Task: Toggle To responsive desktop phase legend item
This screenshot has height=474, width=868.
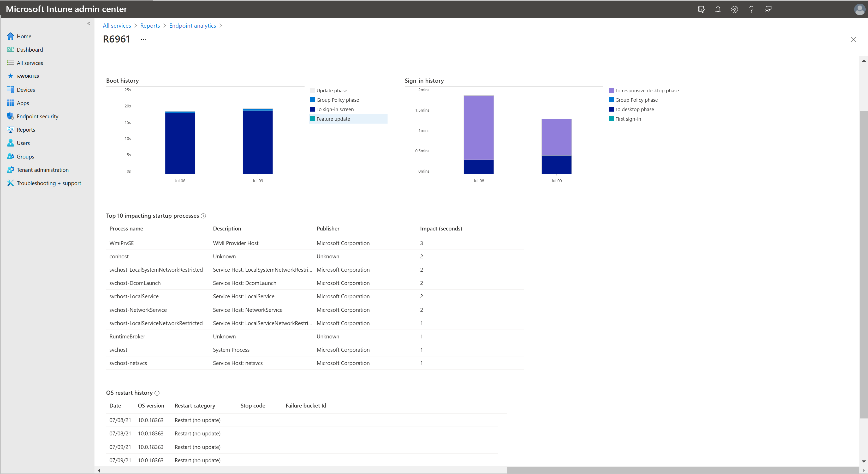Action: (647, 90)
